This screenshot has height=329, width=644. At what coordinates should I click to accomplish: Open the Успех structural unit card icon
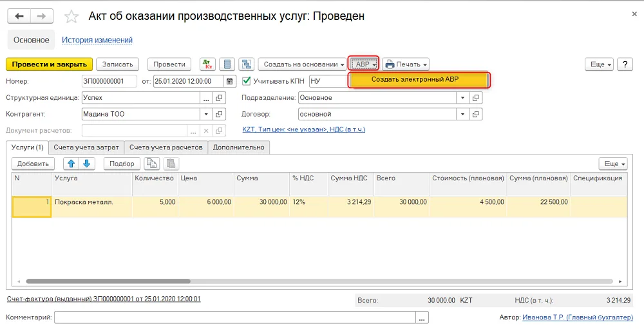coord(220,98)
